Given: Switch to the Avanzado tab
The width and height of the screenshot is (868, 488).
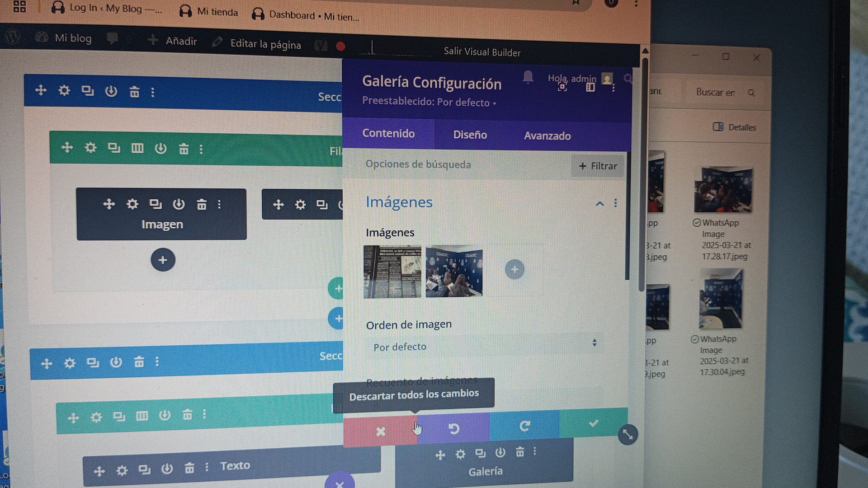Looking at the screenshot, I should pyautogui.click(x=547, y=136).
